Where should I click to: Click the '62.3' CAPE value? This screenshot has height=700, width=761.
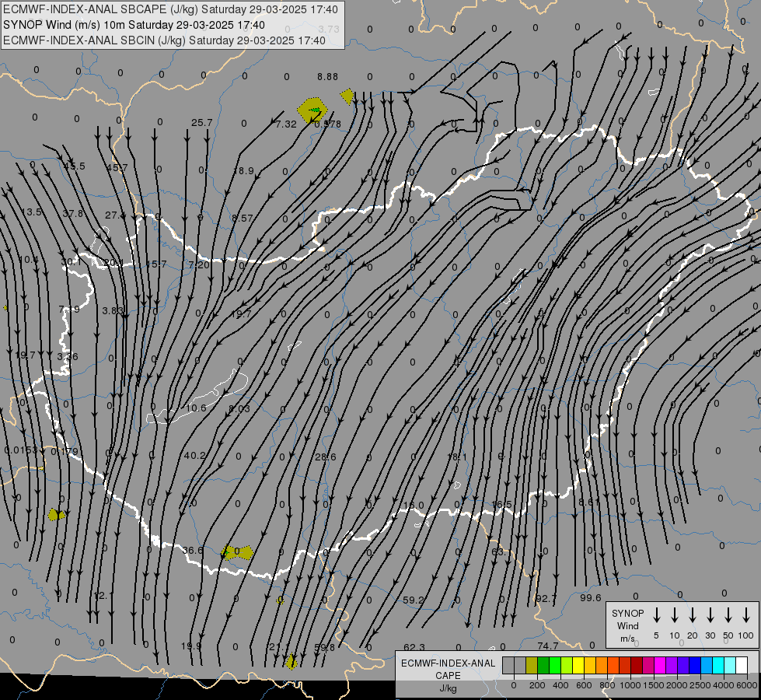[x=414, y=647]
